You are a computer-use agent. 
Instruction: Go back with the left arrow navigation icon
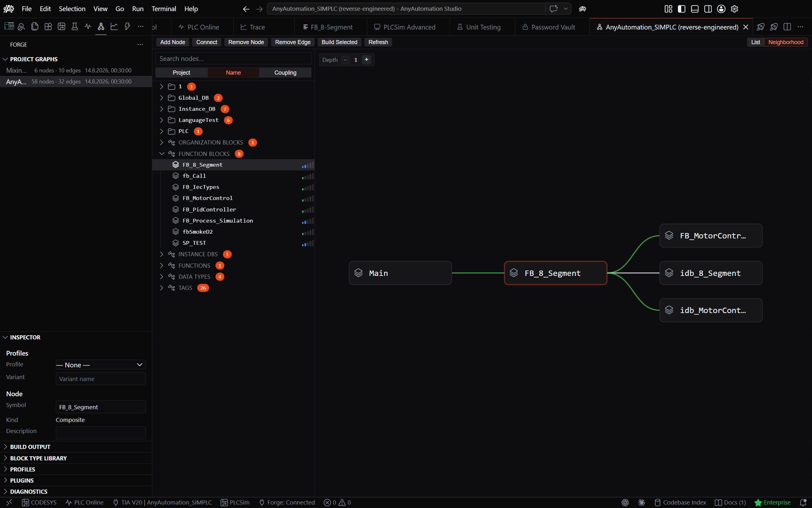[x=246, y=9]
